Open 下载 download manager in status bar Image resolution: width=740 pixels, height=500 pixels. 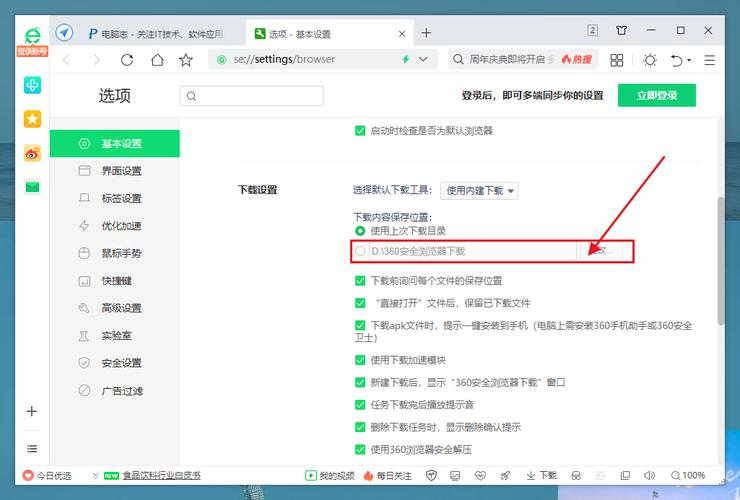[541, 475]
